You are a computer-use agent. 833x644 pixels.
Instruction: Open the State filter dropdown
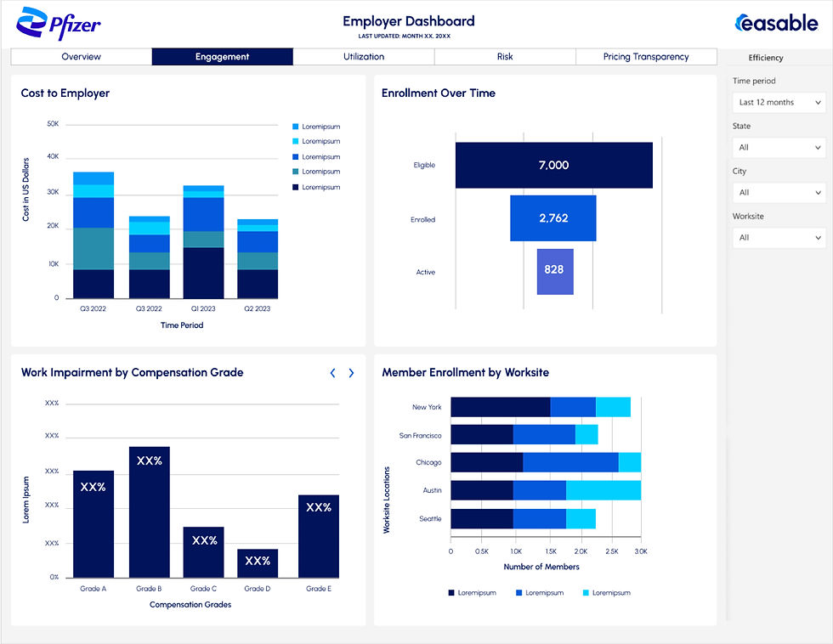coord(779,147)
